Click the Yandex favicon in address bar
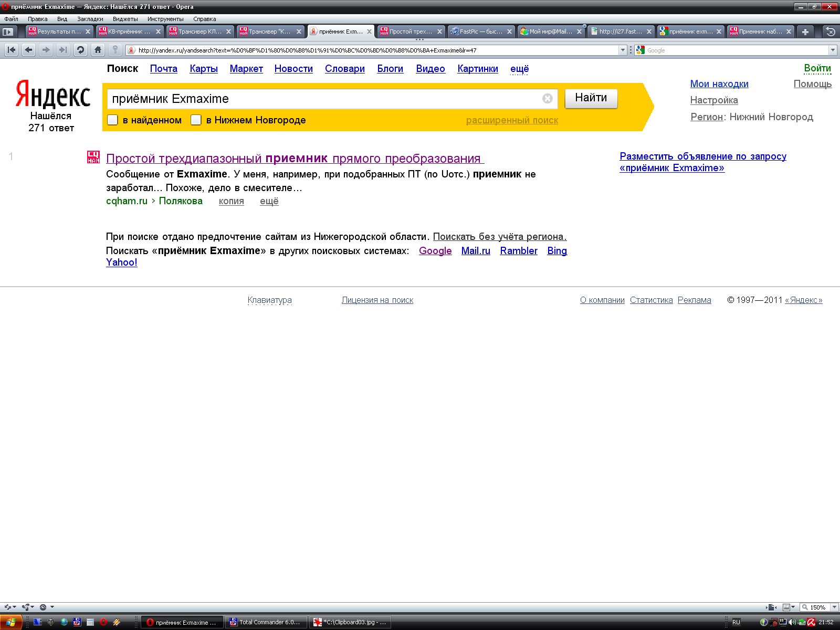 [132, 50]
